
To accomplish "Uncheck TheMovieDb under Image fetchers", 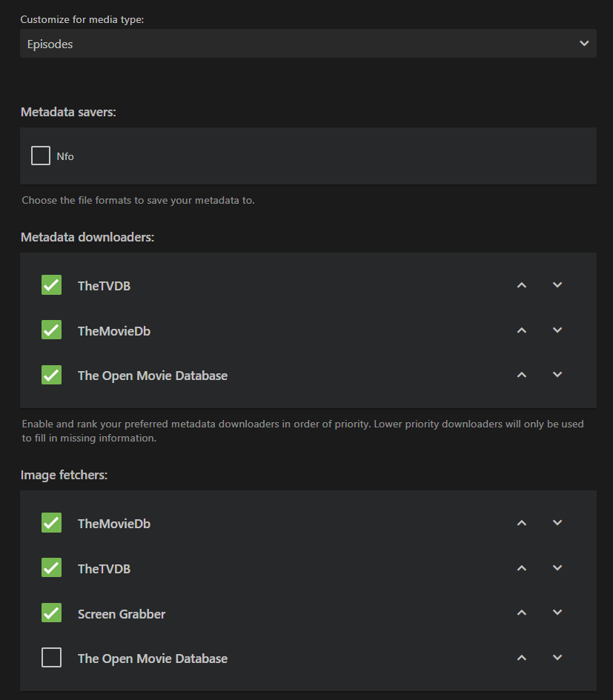I will tap(51, 523).
